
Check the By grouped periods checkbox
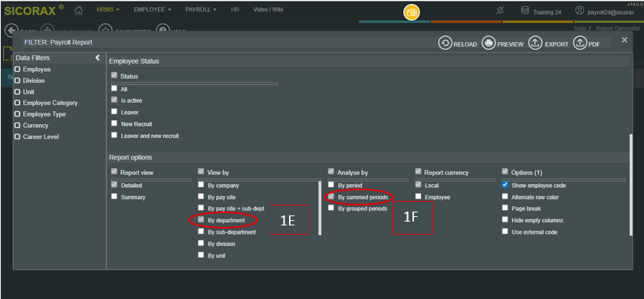click(331, 208)
